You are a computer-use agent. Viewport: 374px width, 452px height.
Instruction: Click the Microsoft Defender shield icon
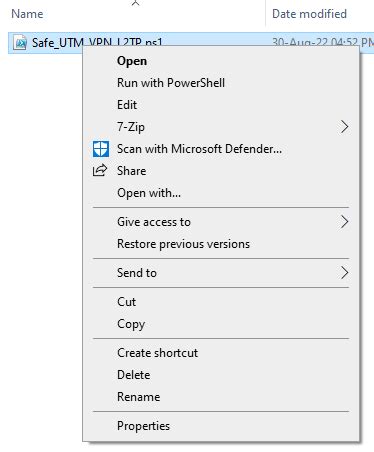[101, 149]
